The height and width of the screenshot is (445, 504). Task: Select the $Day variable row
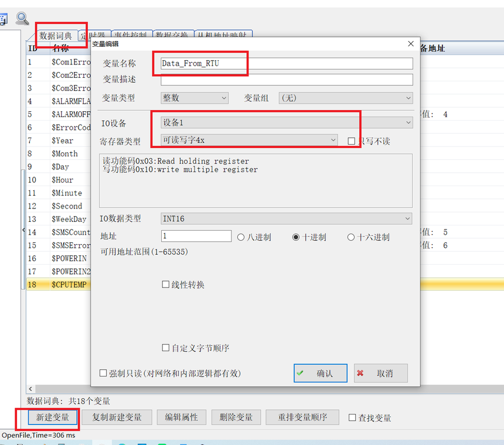coord(59,167)
